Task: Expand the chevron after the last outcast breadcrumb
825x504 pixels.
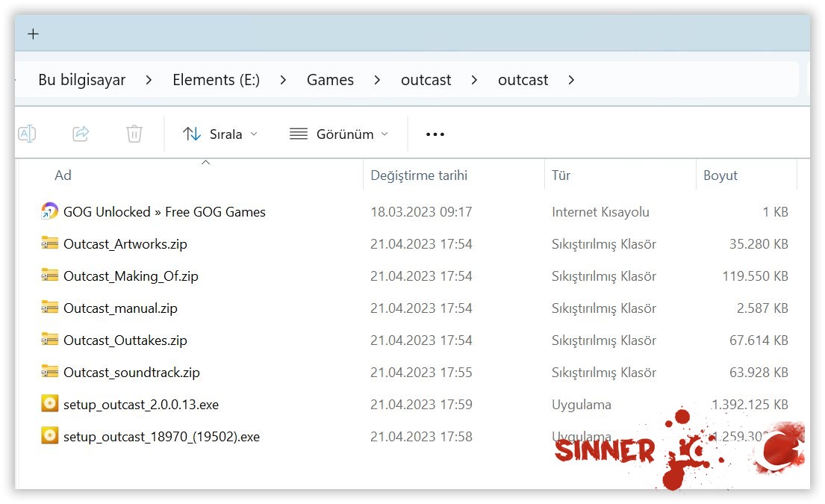Action: [571, 80]
